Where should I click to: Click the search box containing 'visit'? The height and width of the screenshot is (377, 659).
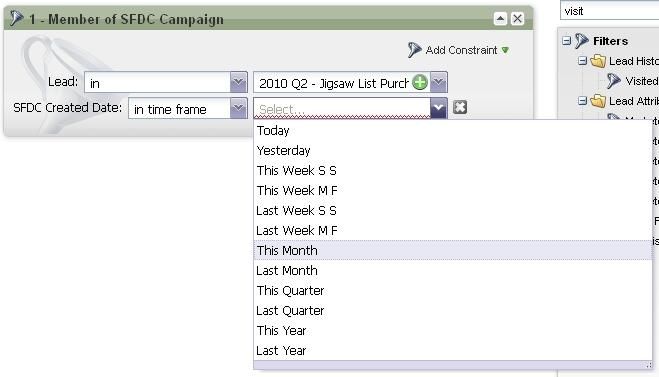(x=609, y=11)
